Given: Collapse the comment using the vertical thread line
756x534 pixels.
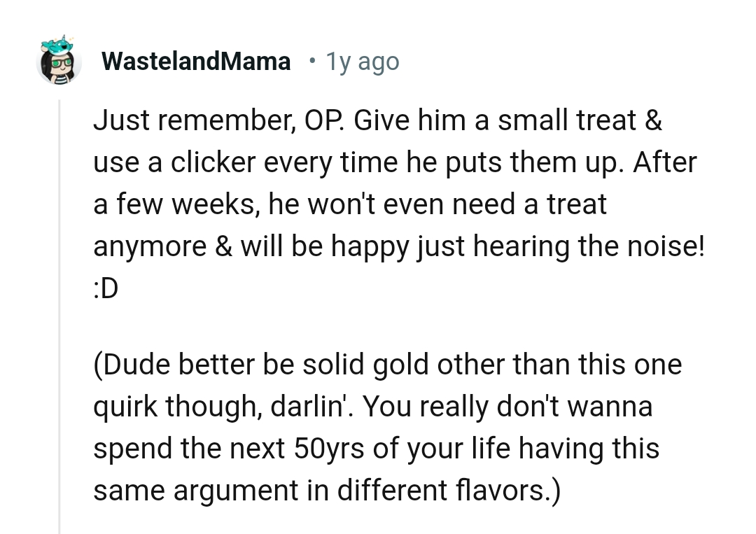Looking at the screenshot, I should tap(59, 315).
